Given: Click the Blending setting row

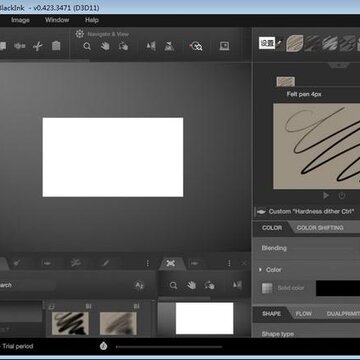Looking at the screenshot, I should (307, 248).
